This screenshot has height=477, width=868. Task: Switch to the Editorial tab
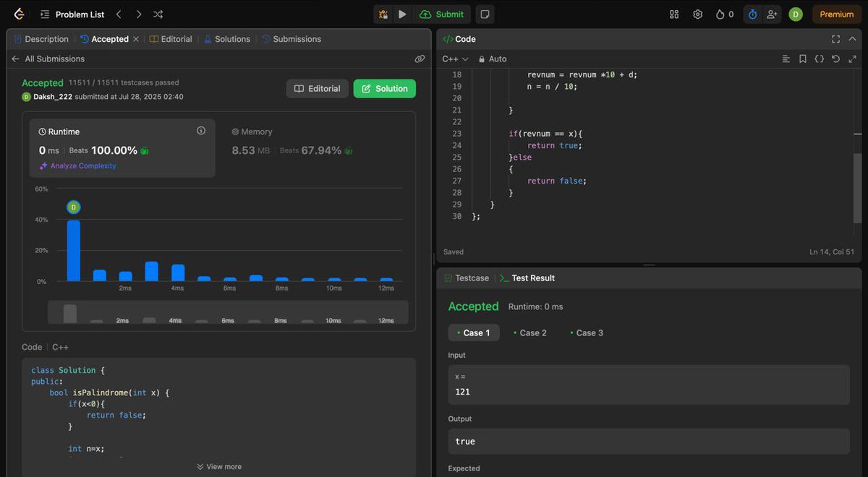(x=171, y=39)
